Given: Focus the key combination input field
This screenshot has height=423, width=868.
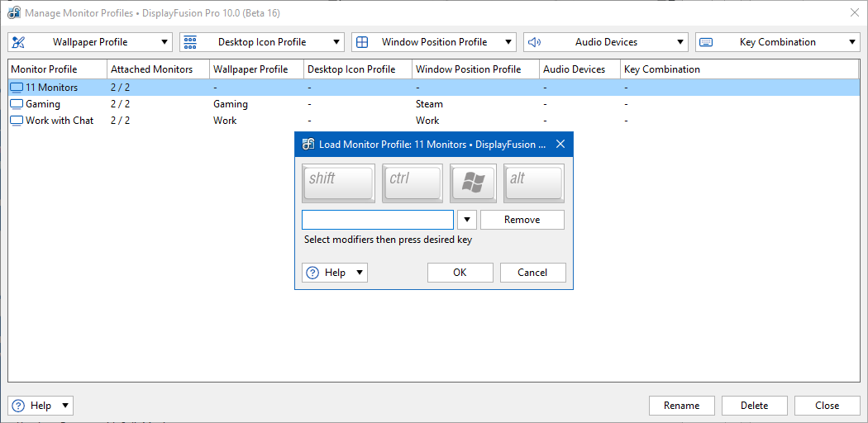Looking at the screenshot, I should pyautogui.click(x=378, y=220).
